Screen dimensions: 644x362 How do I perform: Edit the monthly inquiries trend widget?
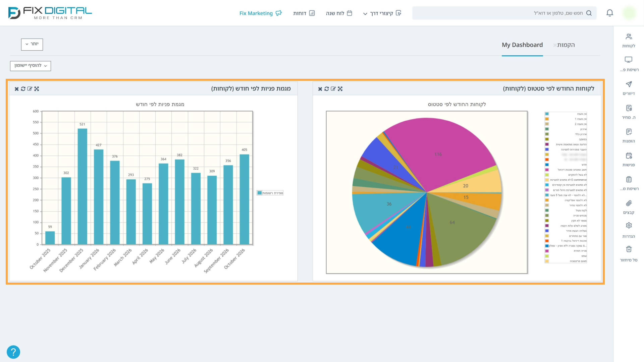pos(30,89)
